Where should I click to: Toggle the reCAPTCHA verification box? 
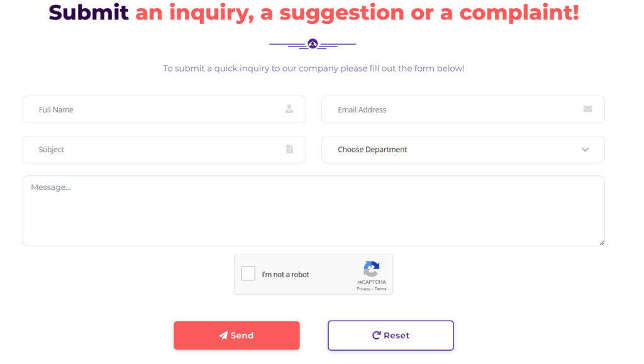pyautogui.click(x=247, y=273)
